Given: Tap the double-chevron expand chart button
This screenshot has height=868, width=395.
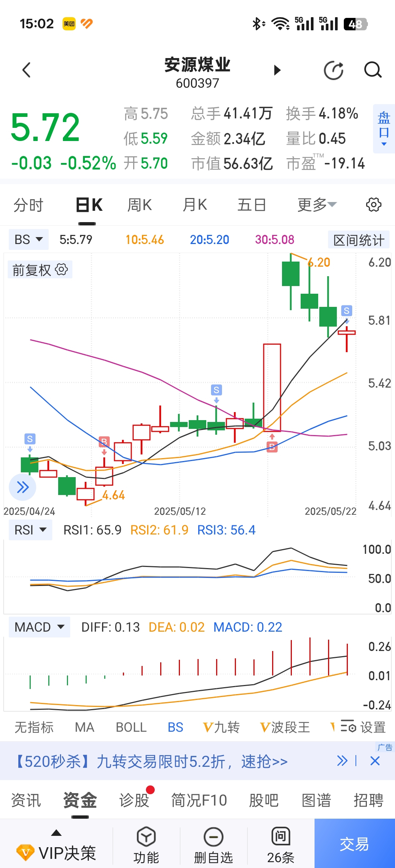Looking at the screenshot, I should tap(23, 487).
